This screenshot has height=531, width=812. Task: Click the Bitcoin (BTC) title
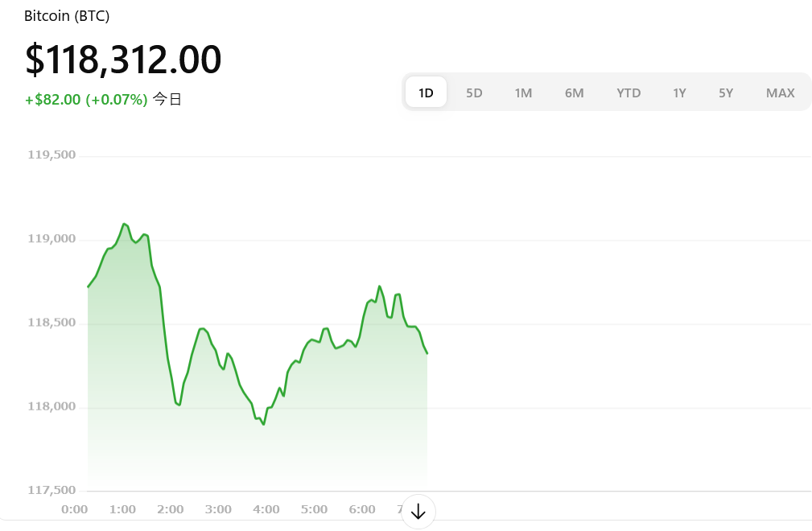67,16
